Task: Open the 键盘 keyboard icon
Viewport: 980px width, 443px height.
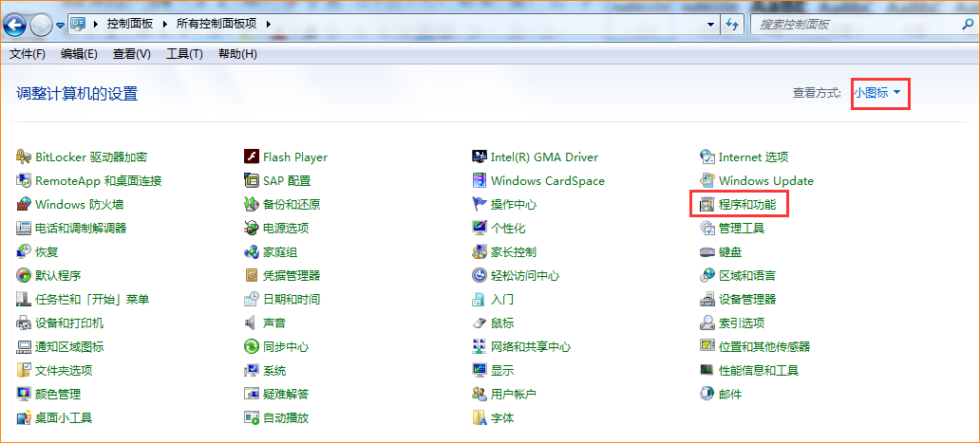Action: tap(707, 252)
